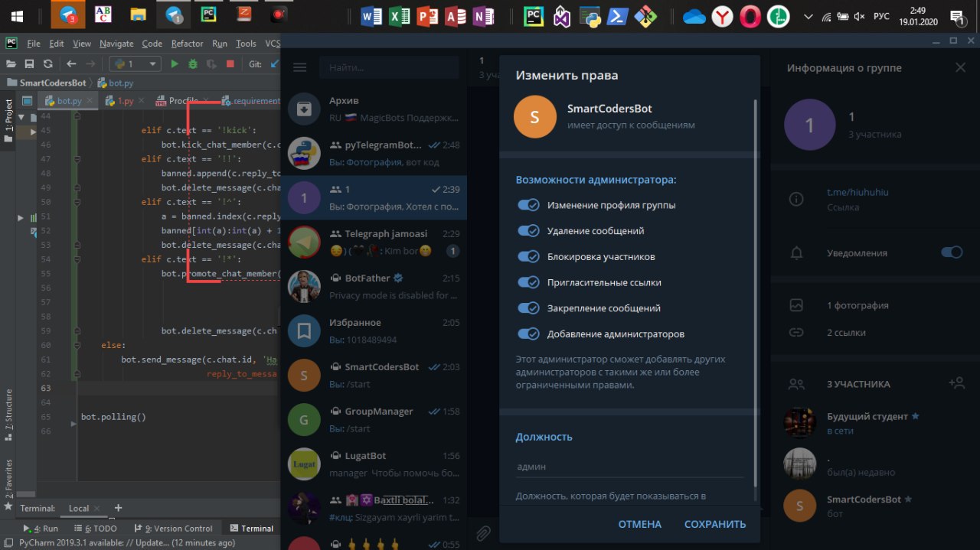The width and height of the screenshot is (980, 550).
Task: Click Save All icon in PyCharm toolbar
Action: coord(29,64)
